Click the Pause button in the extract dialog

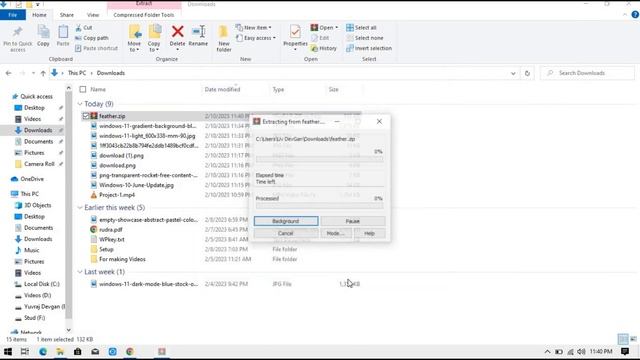[353, 221]
